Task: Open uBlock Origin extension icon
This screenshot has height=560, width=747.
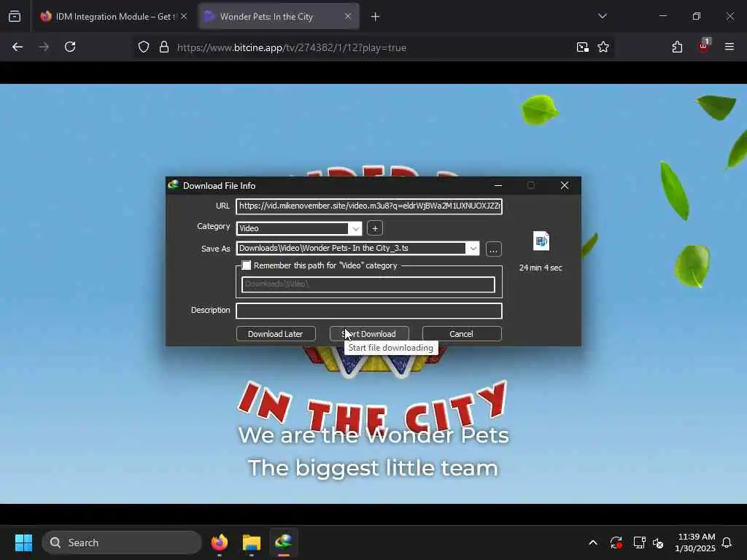Action: pos(704,46)
